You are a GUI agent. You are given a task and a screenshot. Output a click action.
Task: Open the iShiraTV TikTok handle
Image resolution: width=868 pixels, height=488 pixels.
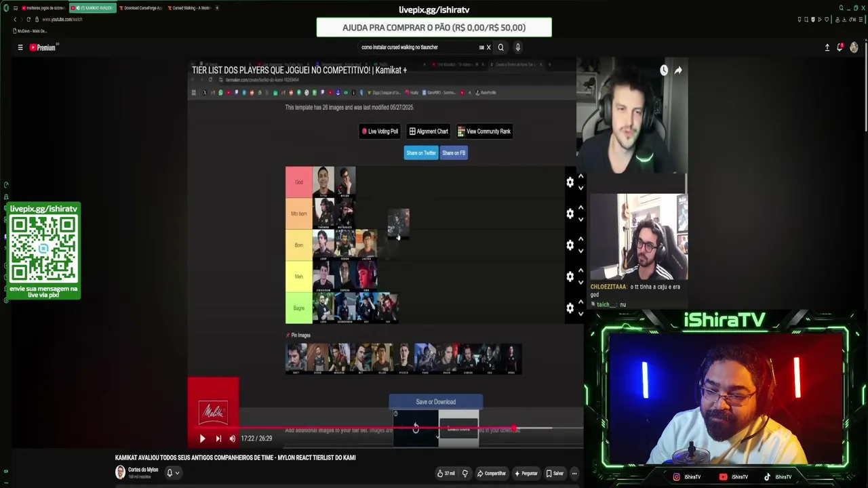click(778, 477)
